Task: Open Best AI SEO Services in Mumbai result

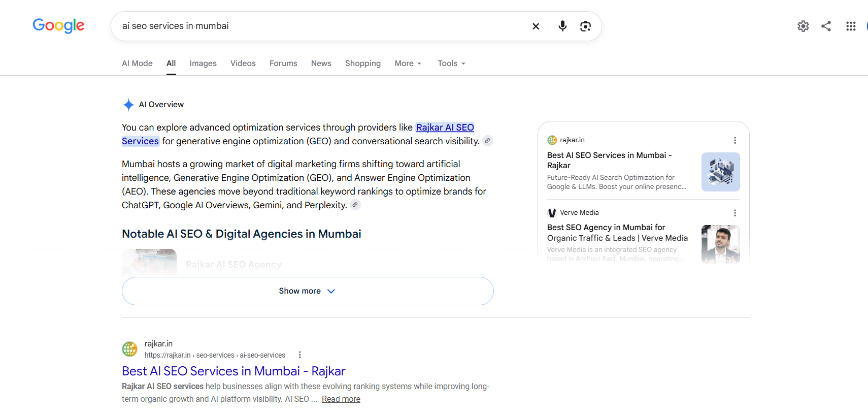Action: click(x=233, y=371)
